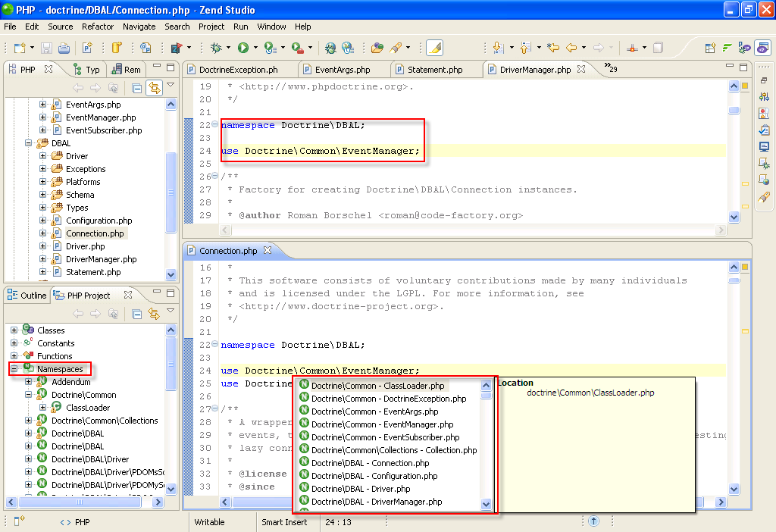This screenshot has width=776, height=532.
Task: Select Doctrine\Common - EventManager.php suggestion
Action: 382,424
